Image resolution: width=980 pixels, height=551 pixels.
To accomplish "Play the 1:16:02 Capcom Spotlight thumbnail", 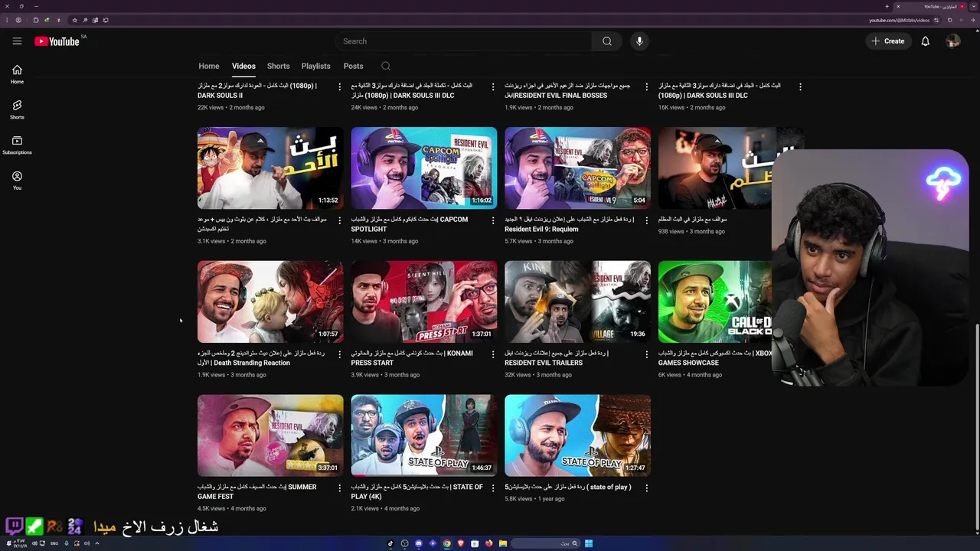I will (x=424, y=168).
